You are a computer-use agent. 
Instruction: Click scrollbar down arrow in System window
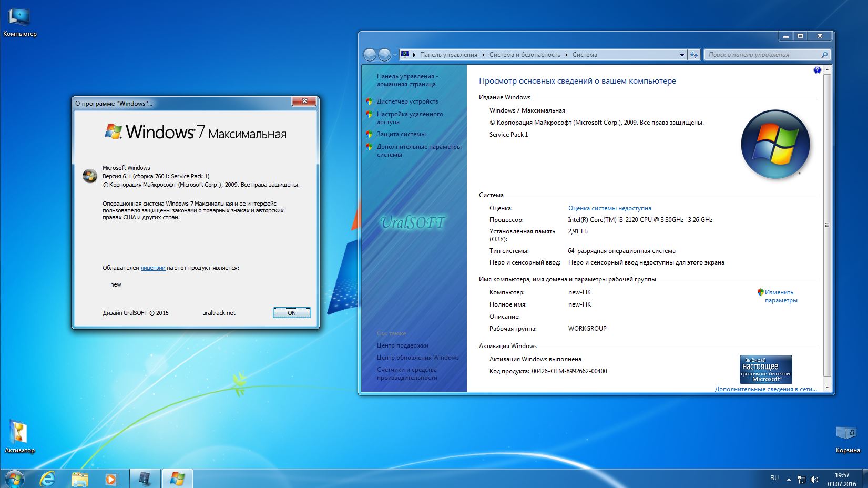tap(827, 388)
